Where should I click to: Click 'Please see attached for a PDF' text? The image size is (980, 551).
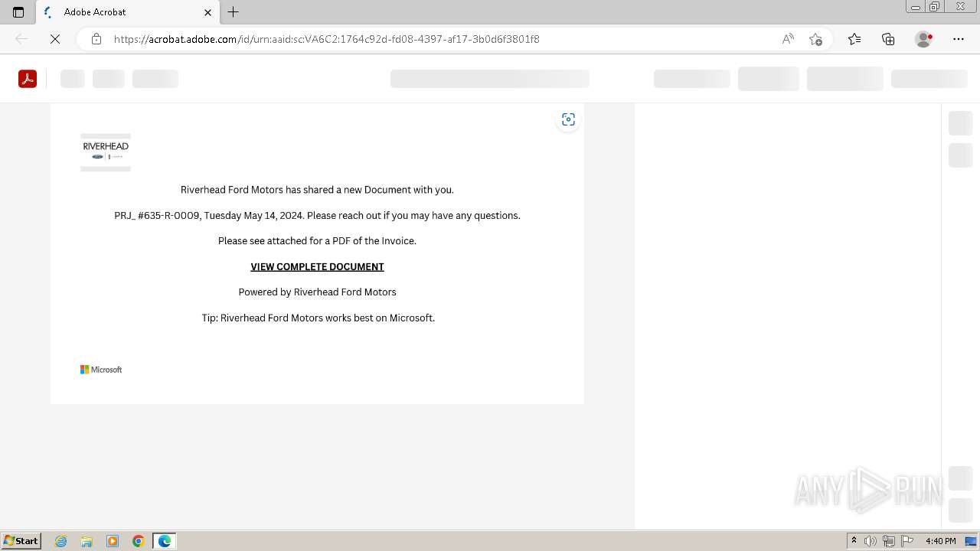click(x=317, y=240)
